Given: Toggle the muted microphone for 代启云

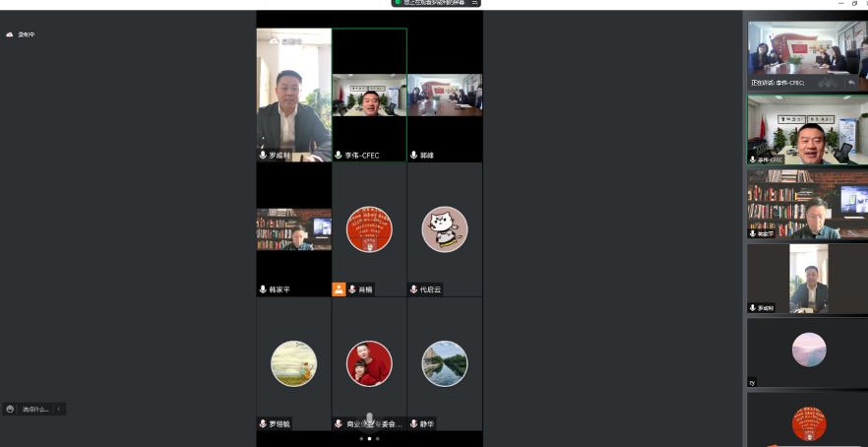Looking at the screenshot, I should point(414,289).
